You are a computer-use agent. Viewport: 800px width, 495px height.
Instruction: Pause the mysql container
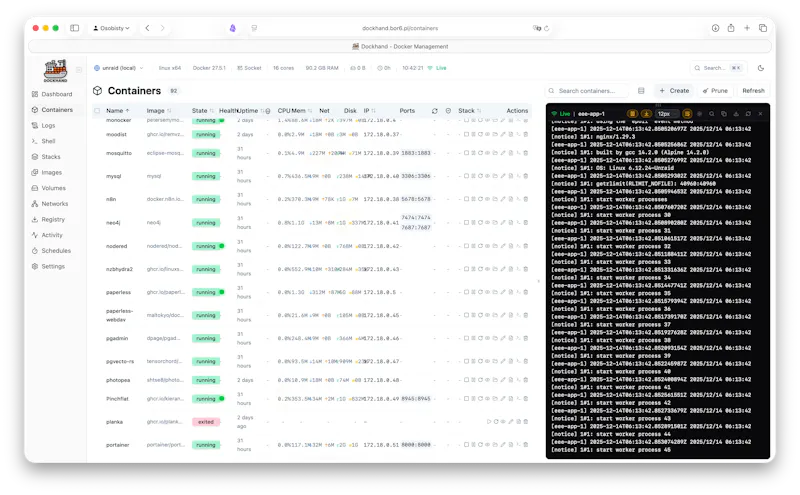473,176
